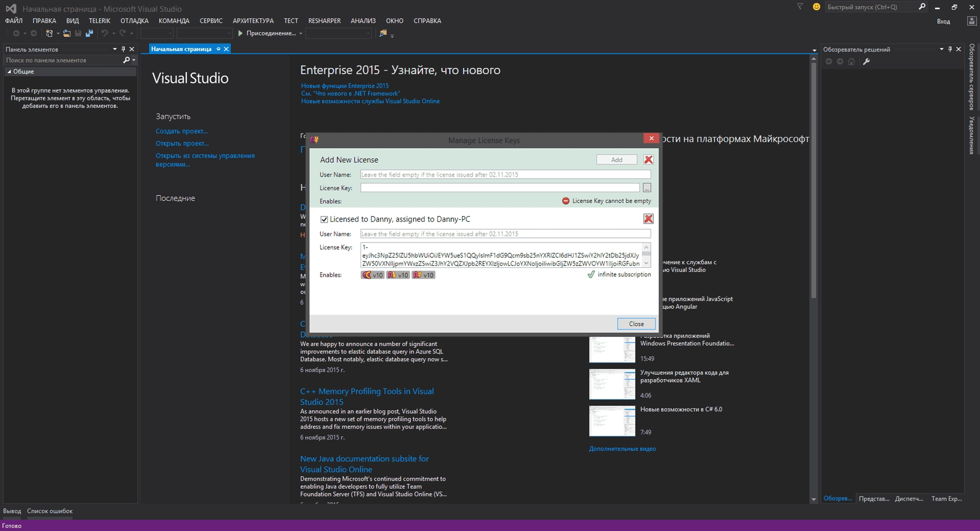Pin the Обозреватель решений panel
This screenshot has width=980, height=531.
coord(950,49)
